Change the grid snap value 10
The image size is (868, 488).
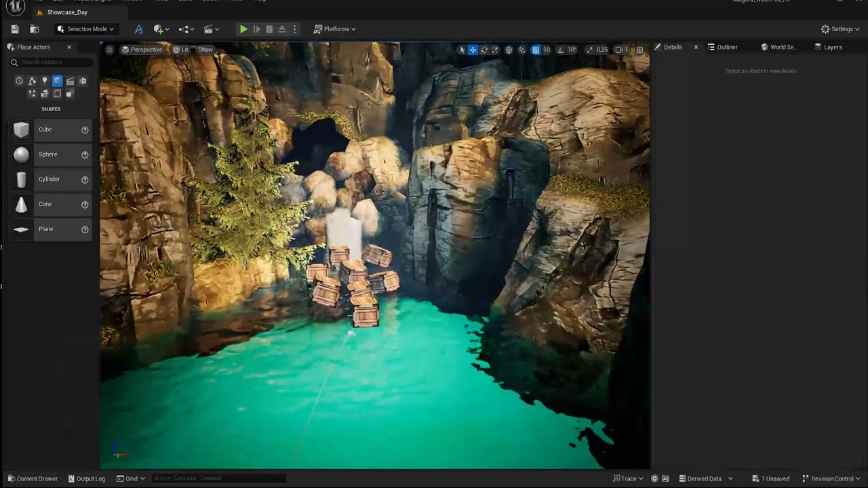click(x=547, y=50)
